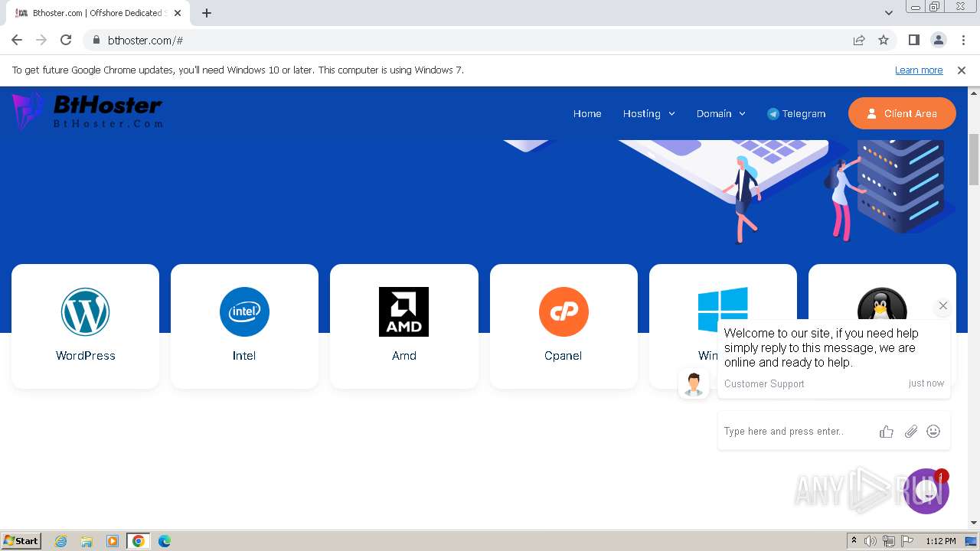Open the volume control in tray

tap(871, 541)
